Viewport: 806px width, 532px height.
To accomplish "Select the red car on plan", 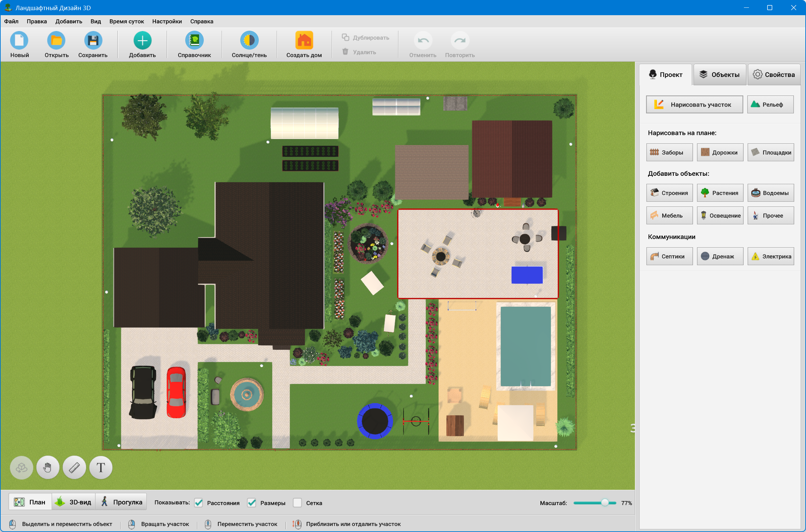I will coord(176,392).
